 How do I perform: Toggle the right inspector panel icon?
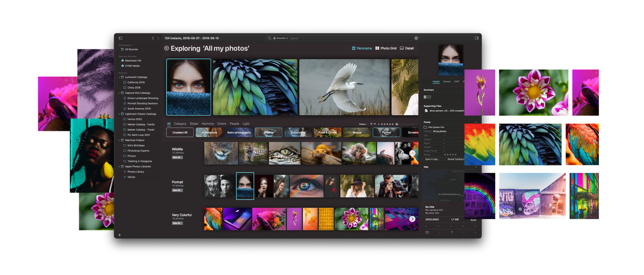[x=476, y=38]
